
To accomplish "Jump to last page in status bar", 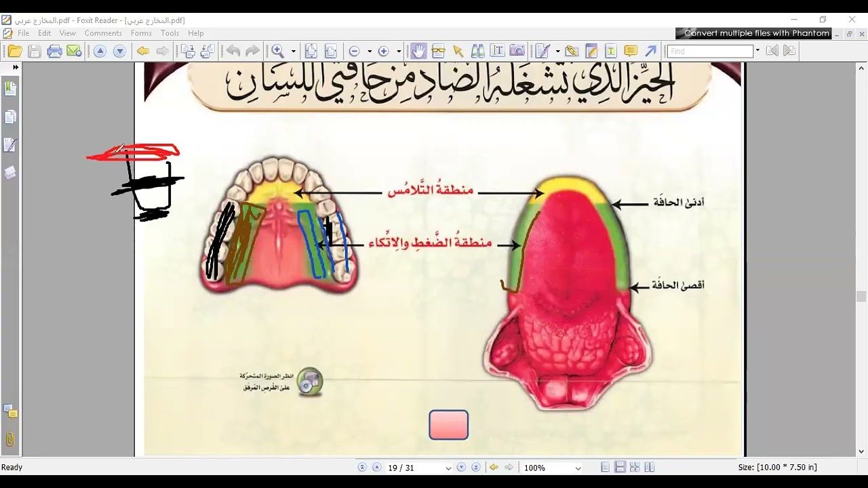I will pos(476,468).
